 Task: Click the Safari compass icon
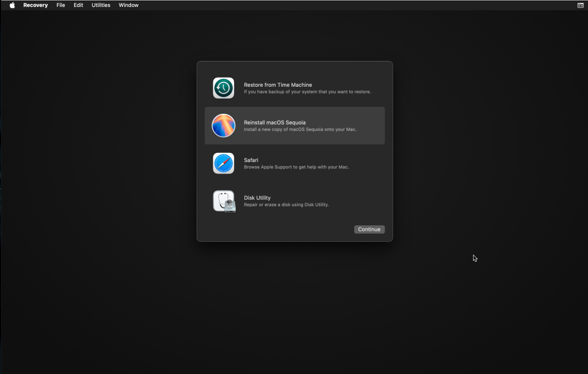pos(223,163)
